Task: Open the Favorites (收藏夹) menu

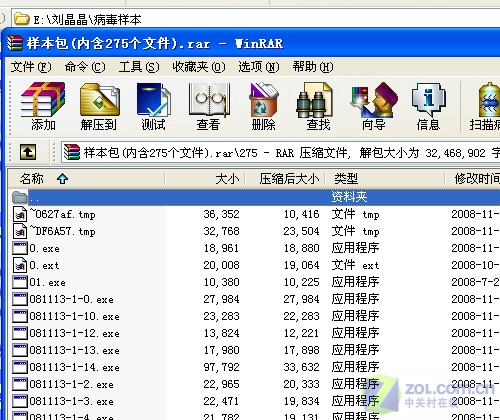Action: [199, 67]
